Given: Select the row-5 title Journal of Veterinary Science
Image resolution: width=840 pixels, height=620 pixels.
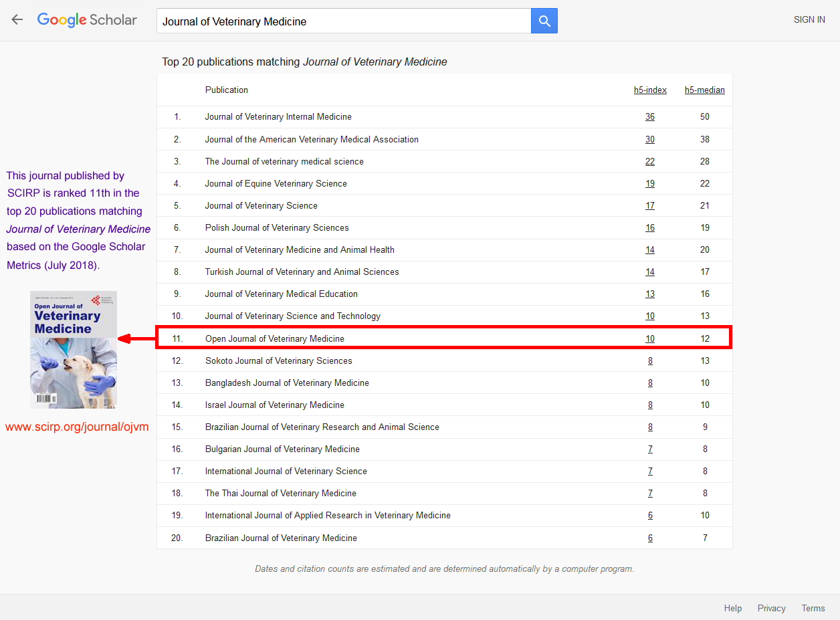Looking at the screenshot, I should coord(261,206).
